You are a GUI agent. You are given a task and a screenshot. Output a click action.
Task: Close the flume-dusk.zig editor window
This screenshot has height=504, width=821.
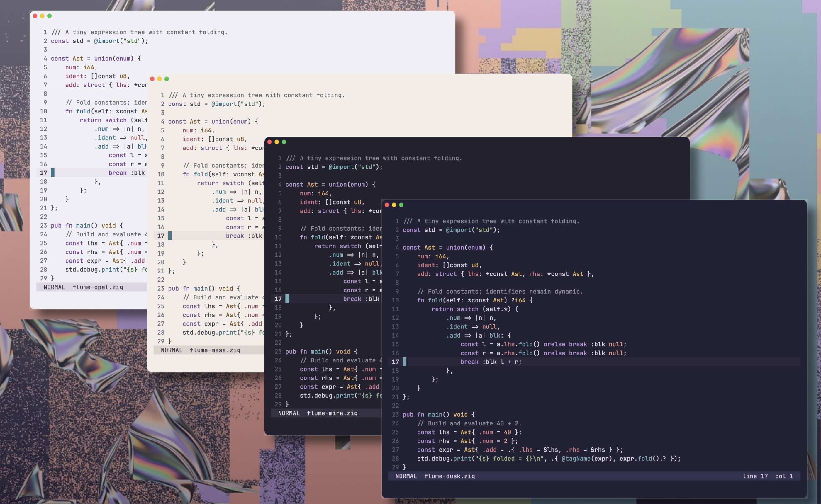(387, 205)
